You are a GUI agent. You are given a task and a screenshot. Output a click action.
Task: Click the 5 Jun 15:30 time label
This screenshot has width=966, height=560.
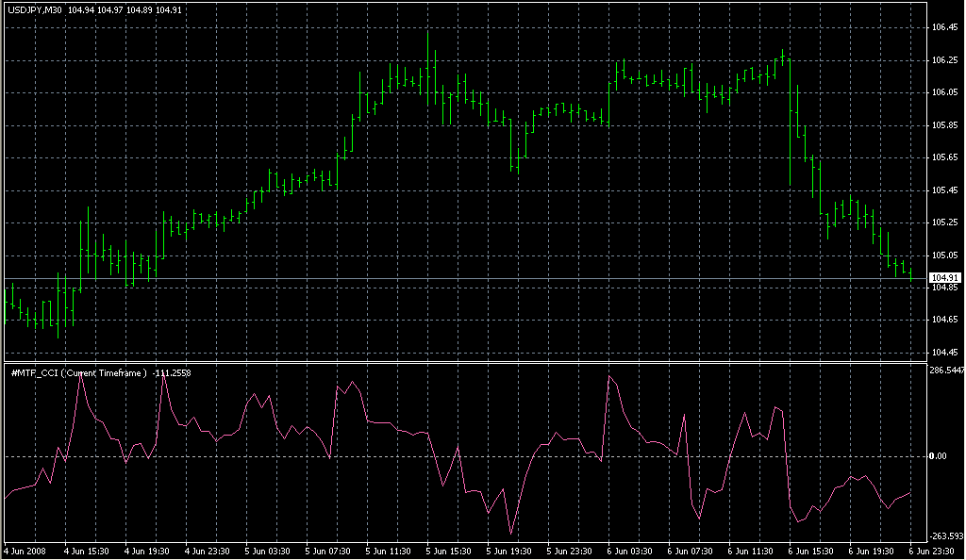click(x=448, y=552)
